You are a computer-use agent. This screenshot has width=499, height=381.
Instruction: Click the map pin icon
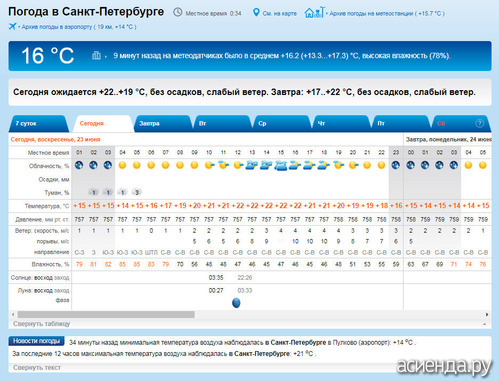256,13
